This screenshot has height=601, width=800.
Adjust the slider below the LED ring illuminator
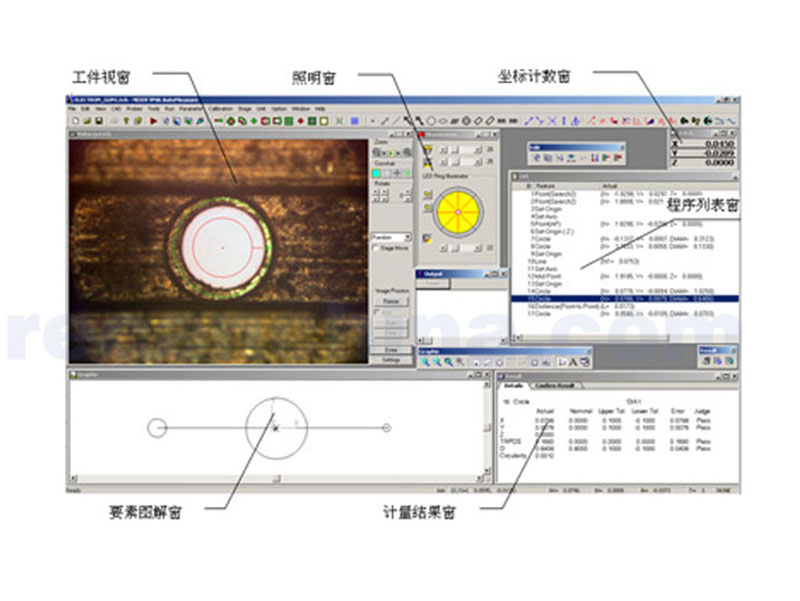click(x=461, y=248)
